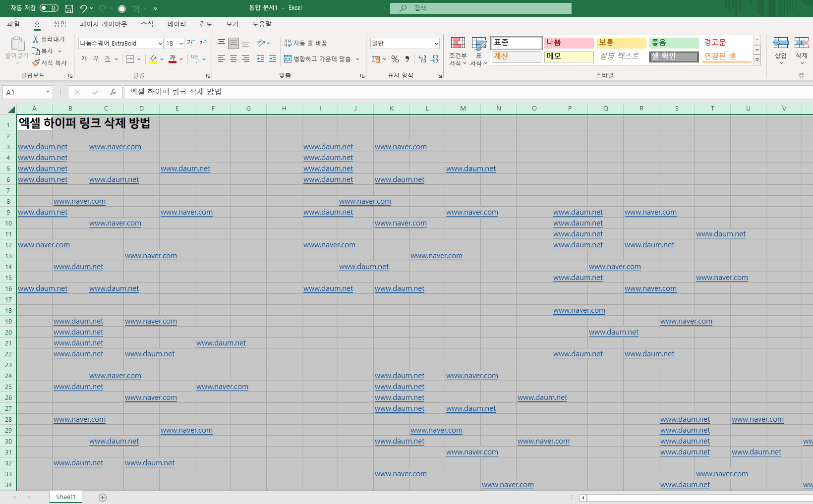The width and height of the screenshot is (813, 504).
Task: Apply the red font color
Action: tap(173, 59)
